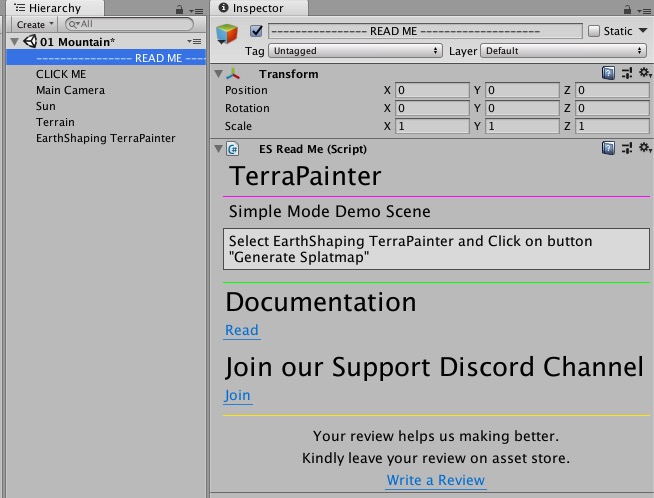Screen dimensions: 654x498
Task: Collapse the 01 Mountain scene foldout
Action: 15,42
